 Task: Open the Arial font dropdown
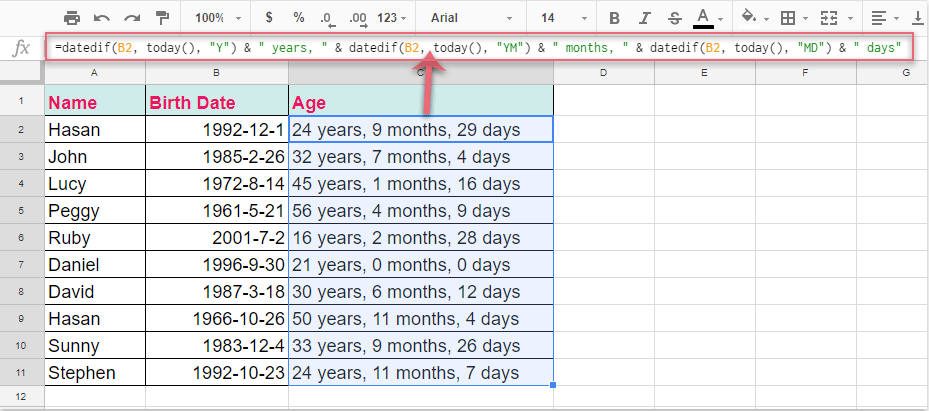pos(472,18)
